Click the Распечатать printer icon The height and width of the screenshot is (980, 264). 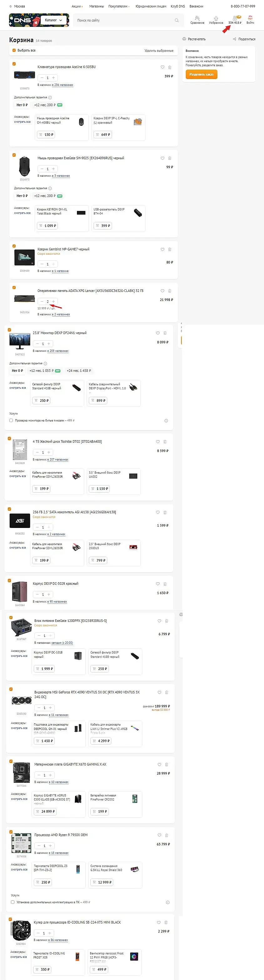pyautogui.click(x=184, y=39)
